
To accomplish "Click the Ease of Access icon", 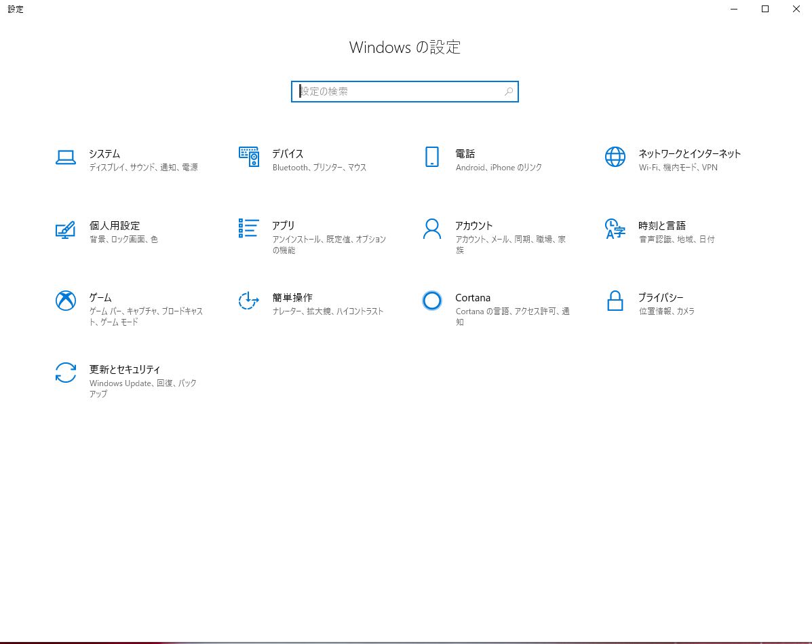I will point(248,301).
